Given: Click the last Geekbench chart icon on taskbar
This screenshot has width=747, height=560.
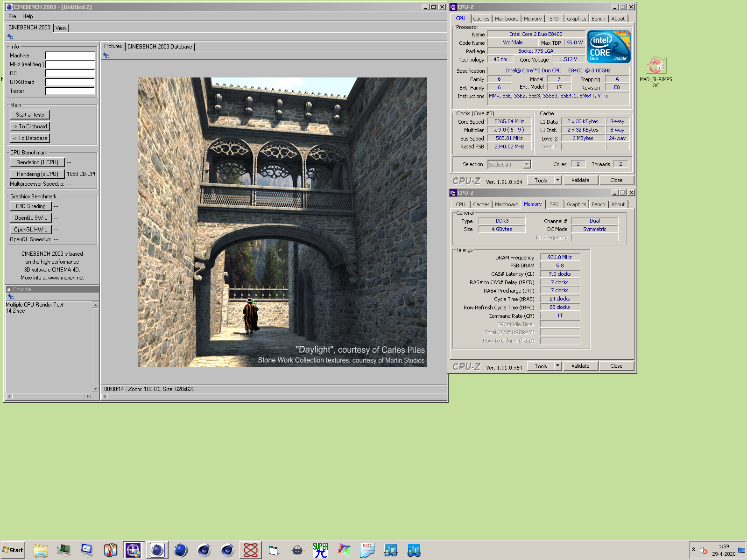Looking at the screenshot, I should point(414,550).
